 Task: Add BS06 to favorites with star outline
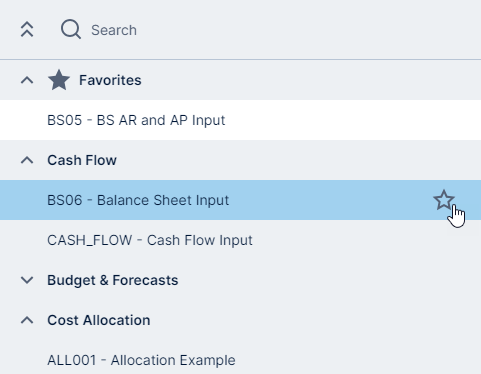coord(444,200)
